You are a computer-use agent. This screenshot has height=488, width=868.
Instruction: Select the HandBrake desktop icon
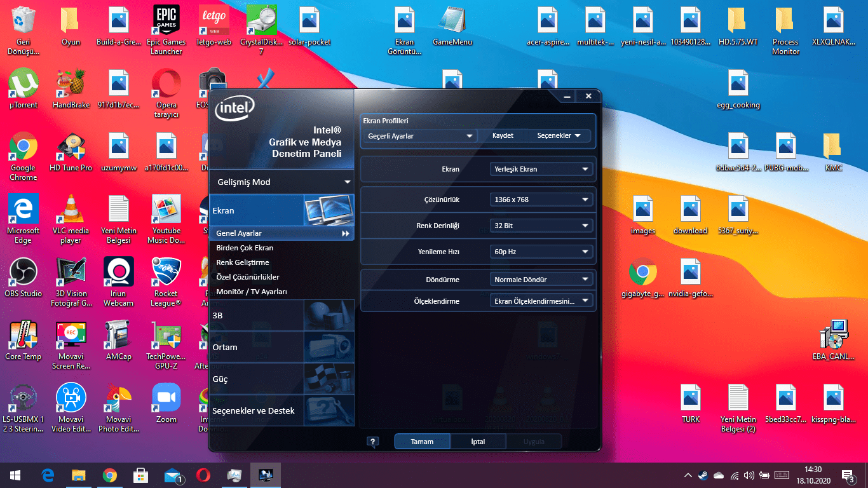pyautogui.click(x=71, y=89)
